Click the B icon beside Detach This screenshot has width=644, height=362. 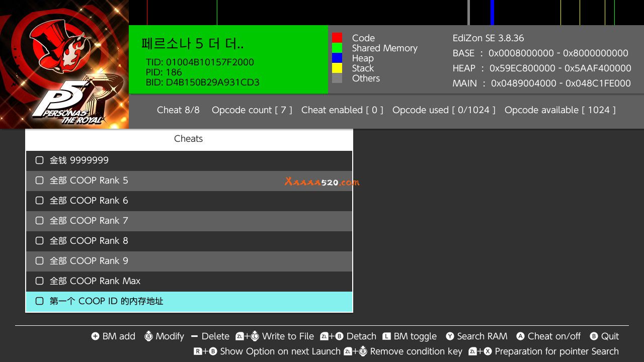click(339, 336)
